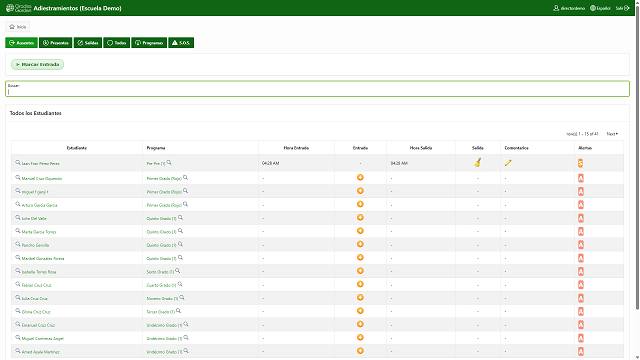The height and width of the screenshot is (360, 640).
Task: Click the Grados Cordeiro globe logo
Action: click(18, 8)
